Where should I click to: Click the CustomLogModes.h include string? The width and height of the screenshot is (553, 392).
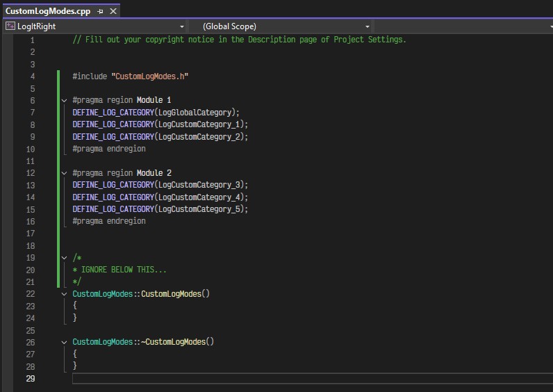point(150,76)
